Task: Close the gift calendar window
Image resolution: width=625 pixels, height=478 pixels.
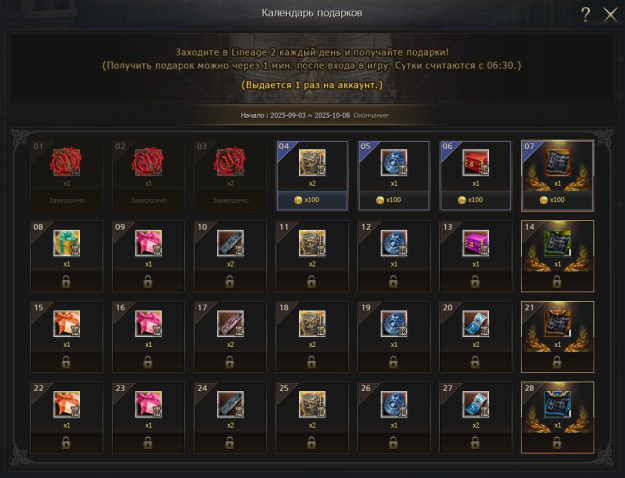Action: click(x=610, y=15)
